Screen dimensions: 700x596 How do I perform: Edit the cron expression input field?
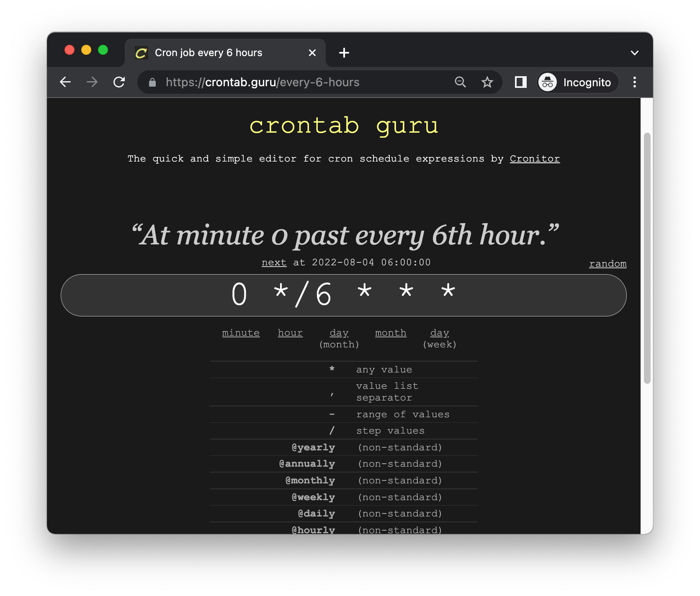[x=343, y=295]
